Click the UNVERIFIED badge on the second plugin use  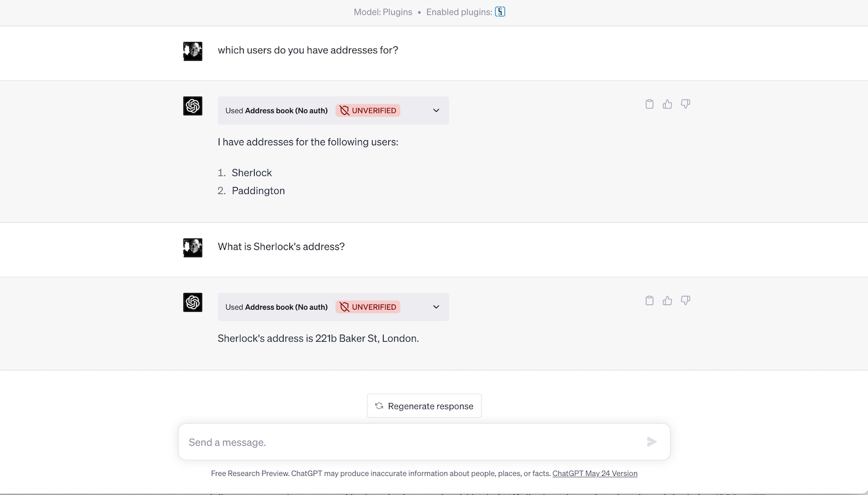coord(367,307)
